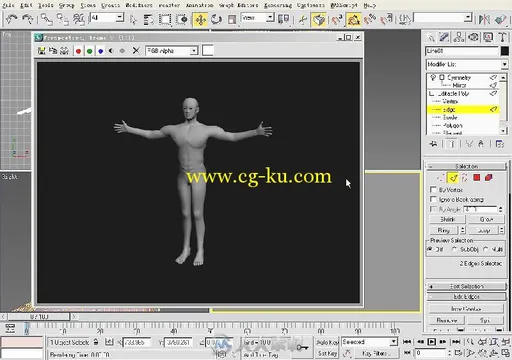Display the alpha channel in frame window

[x=111, y=51]
